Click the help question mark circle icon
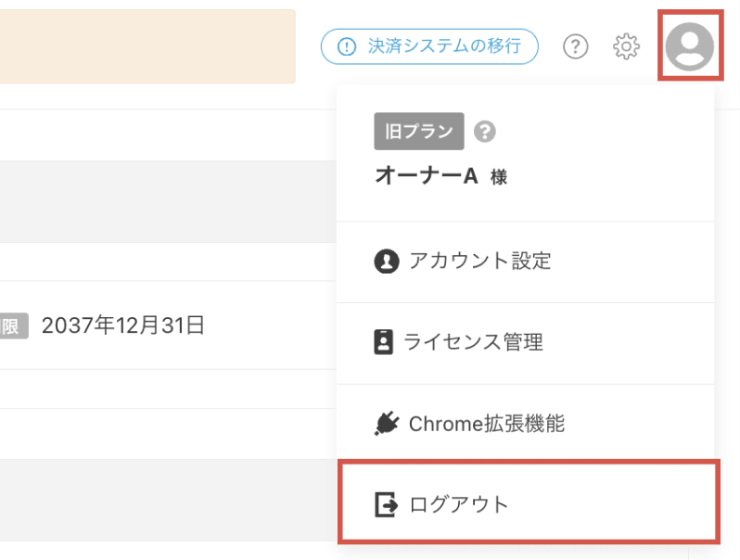This screenshot has height=560, width=740. click(575, 46)
